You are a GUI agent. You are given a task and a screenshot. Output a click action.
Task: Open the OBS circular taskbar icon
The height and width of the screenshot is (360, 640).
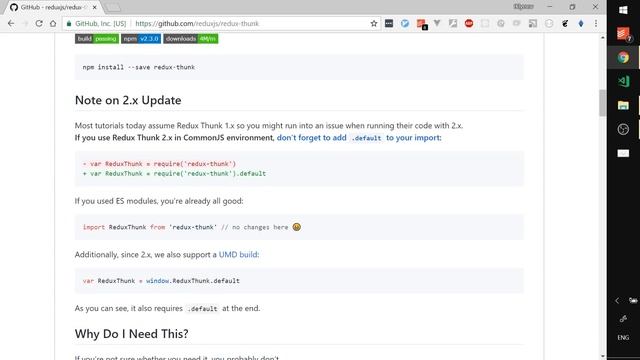click(x=623, y=129)
